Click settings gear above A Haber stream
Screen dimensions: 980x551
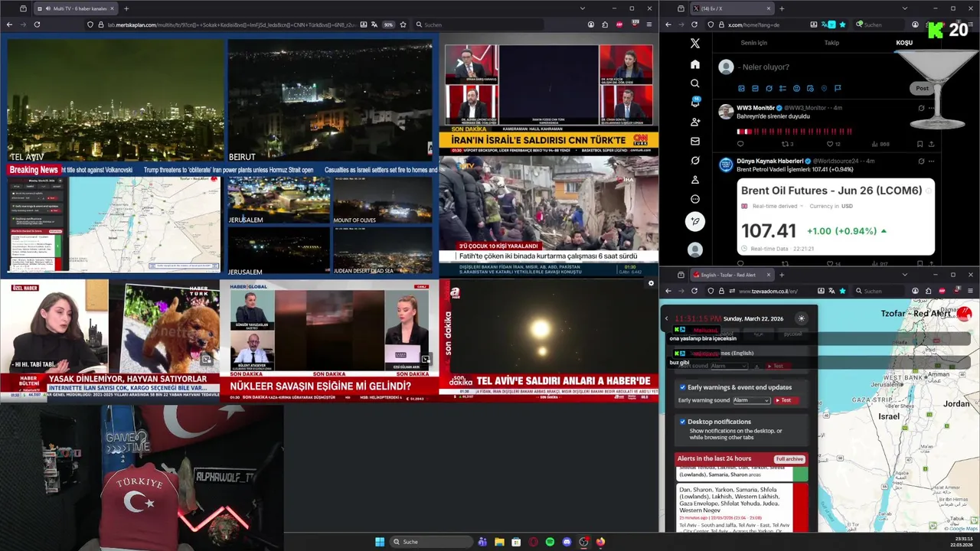pyautogui.click(x=651, y=283)
